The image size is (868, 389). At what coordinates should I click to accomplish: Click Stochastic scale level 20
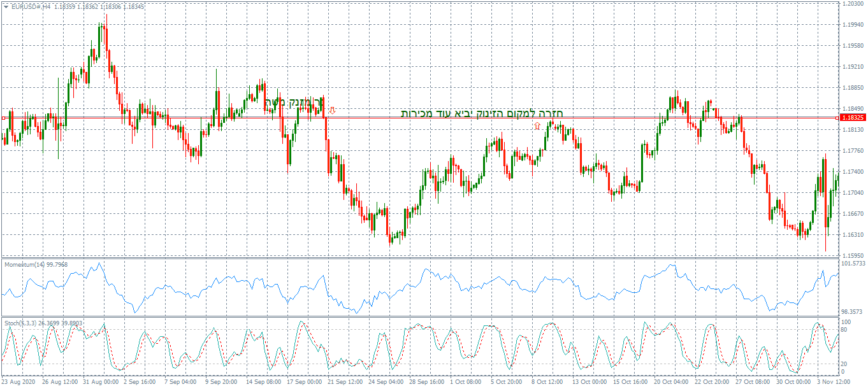[844, 364]
